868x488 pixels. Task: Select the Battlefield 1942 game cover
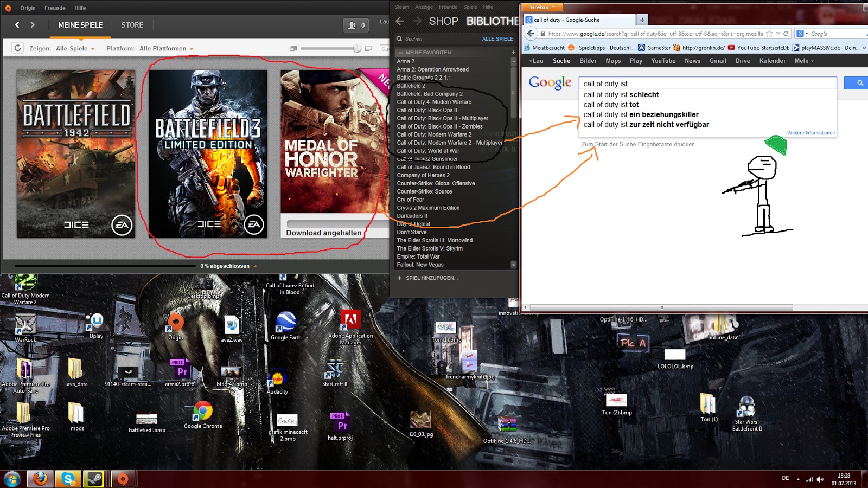coord(76,154)
